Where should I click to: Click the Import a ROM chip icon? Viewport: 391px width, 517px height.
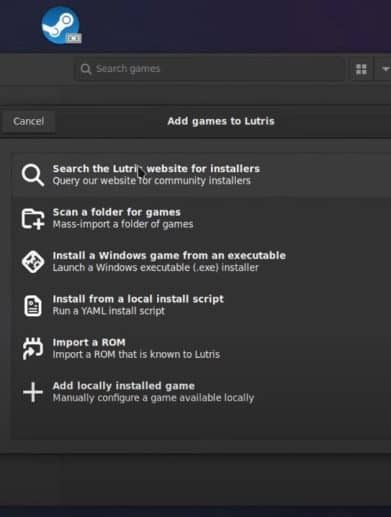pyautogui.click(x=33, y=348)
